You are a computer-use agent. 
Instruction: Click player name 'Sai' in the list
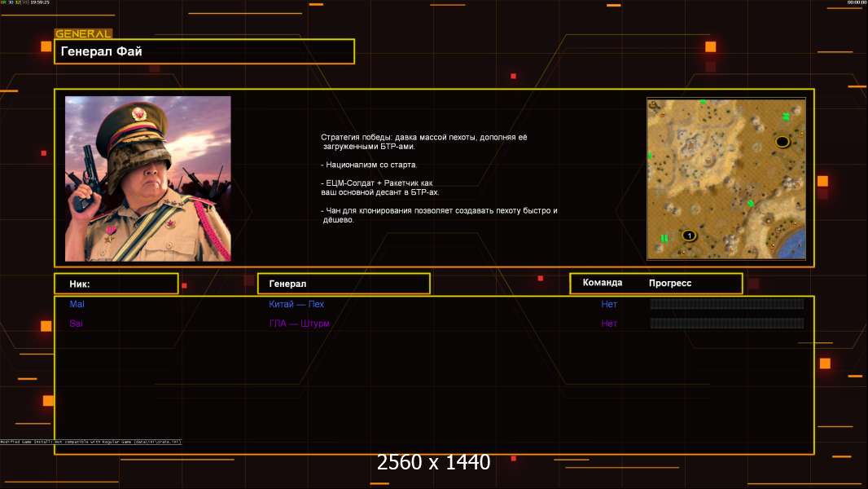tap(77, 324)
